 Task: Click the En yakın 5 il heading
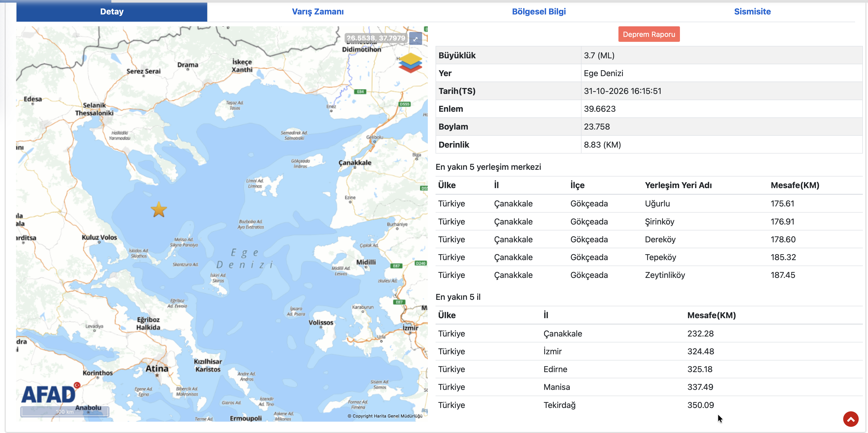pos(458,297)
